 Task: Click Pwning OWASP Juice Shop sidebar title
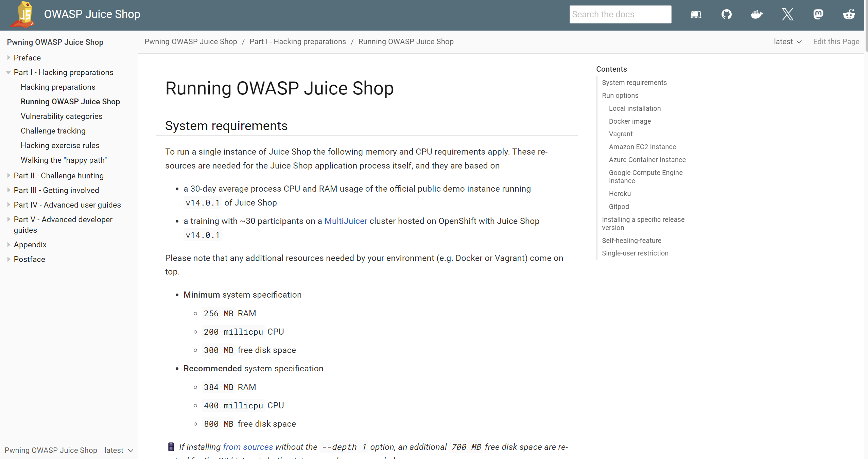click(55, 42)
